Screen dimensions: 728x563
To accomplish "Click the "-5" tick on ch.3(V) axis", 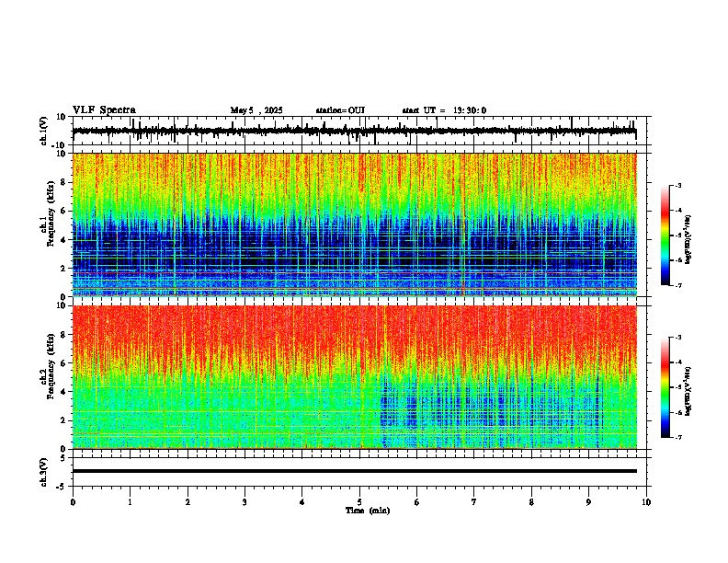I will coord(63,487).
